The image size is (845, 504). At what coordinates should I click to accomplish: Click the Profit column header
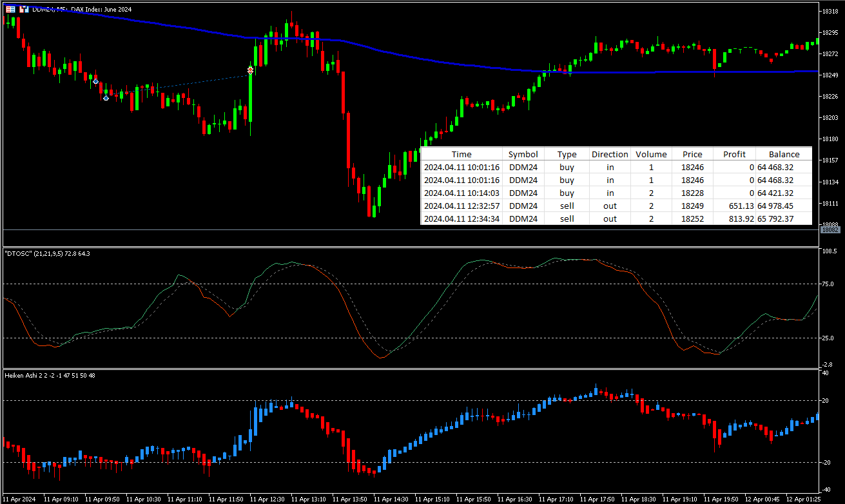click(x=734, y=154)
